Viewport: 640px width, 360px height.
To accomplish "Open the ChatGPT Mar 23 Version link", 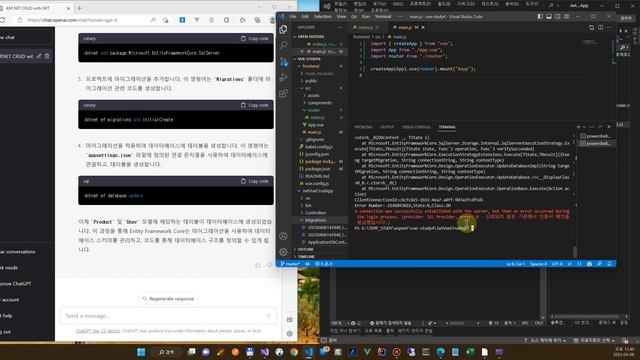I will click(x=98, y=331).
